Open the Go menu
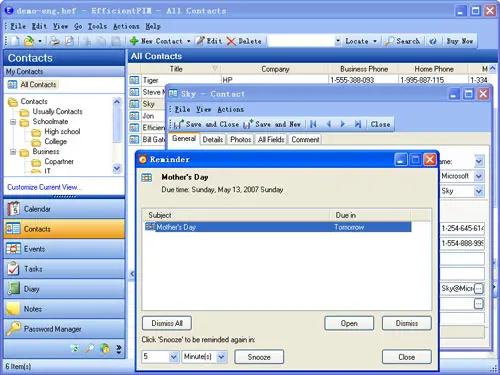Image resolution: width=500 pixels, height=375 pixels. (x=78, y=26)
